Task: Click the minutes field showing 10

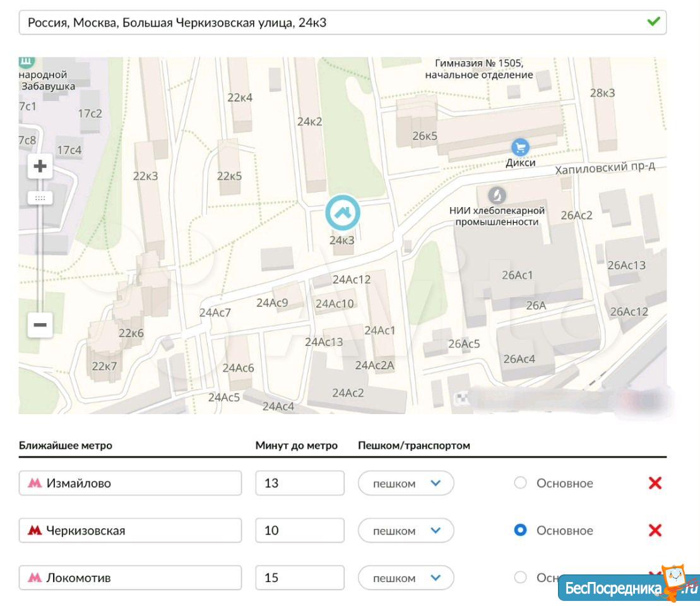Action: click(300, 531)
